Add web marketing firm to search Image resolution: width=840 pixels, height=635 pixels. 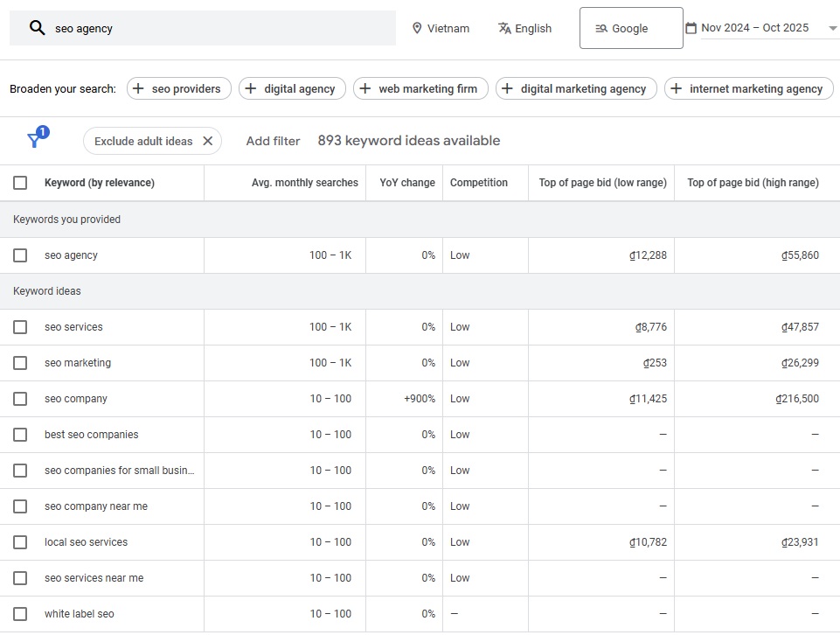(x=420, y=88)
